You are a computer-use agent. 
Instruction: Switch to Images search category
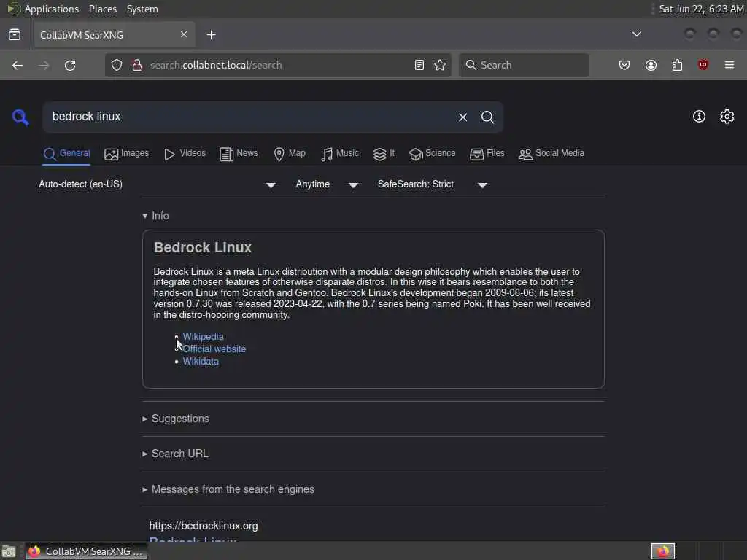pyautogui.click(x=127, y=154)
